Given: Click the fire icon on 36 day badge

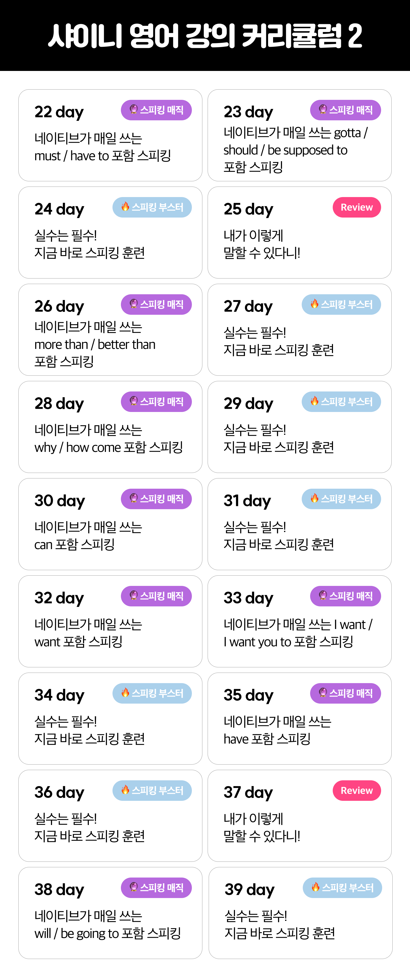Looking at the screenshot, I should [125, 790].
